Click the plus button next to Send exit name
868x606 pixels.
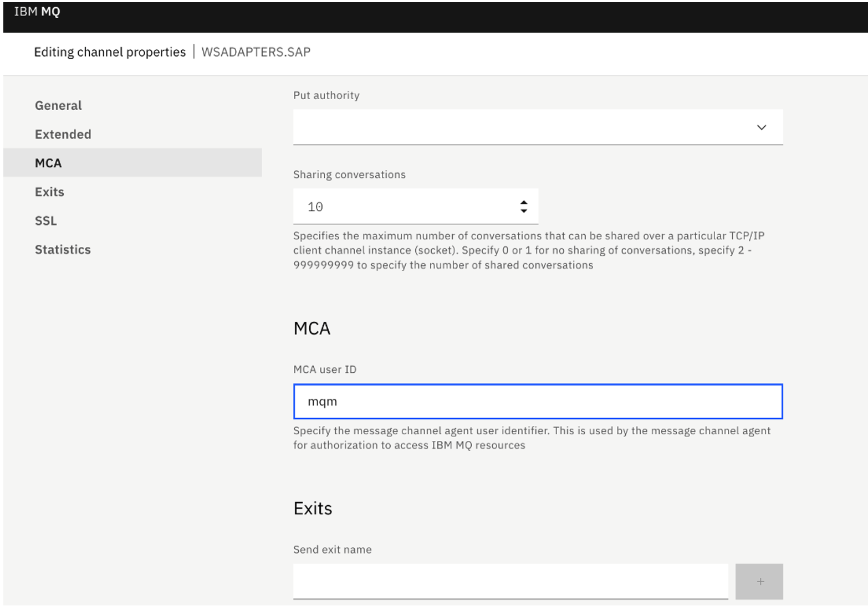coord(759,581)
